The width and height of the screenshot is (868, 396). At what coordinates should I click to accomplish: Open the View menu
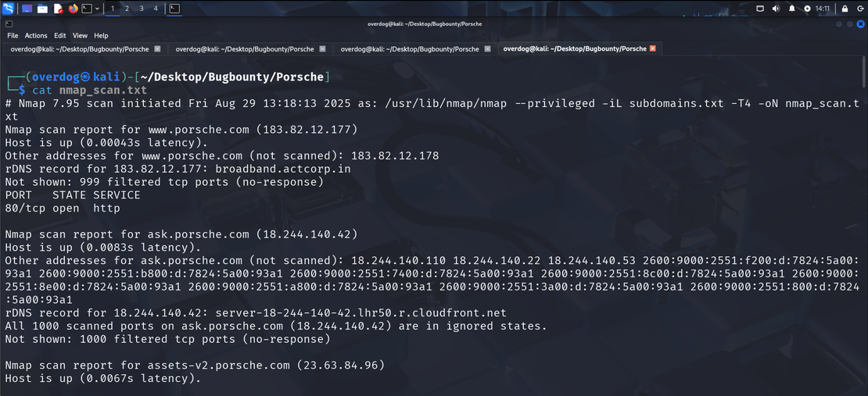point(80,35)
